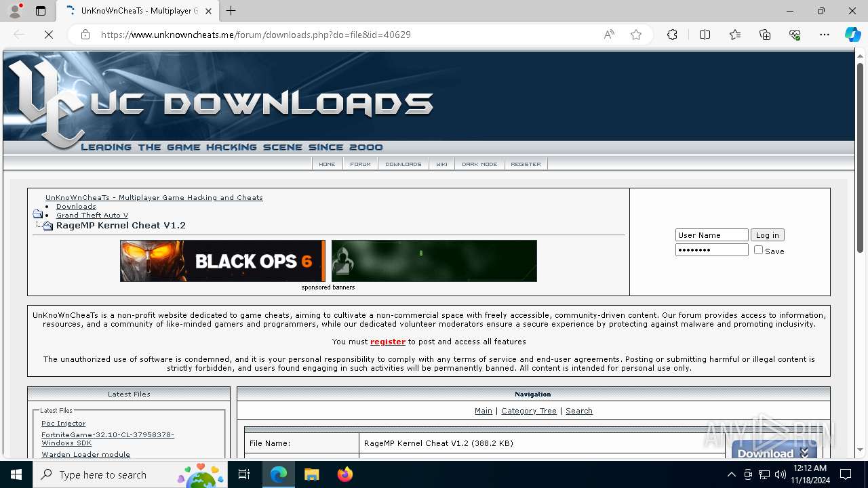Open the Windows Start menu
Image resolution: width=868 pixels, height=488 pixels.
pyautogui.click(x=16, y=474)
